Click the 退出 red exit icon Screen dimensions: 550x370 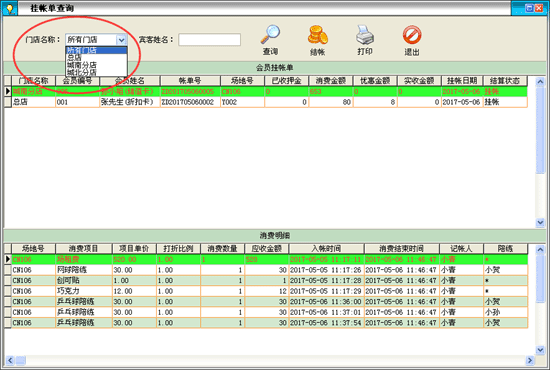[412, 35]
